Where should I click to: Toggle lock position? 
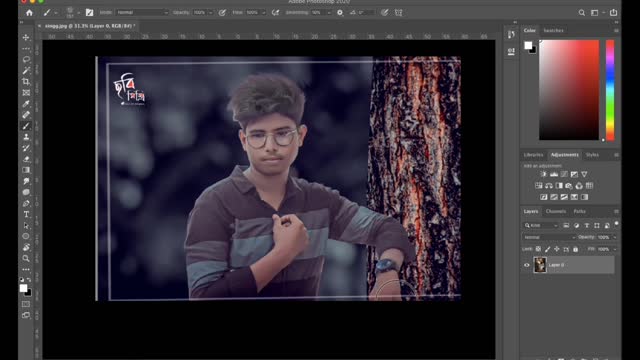[x=556, y=249]
